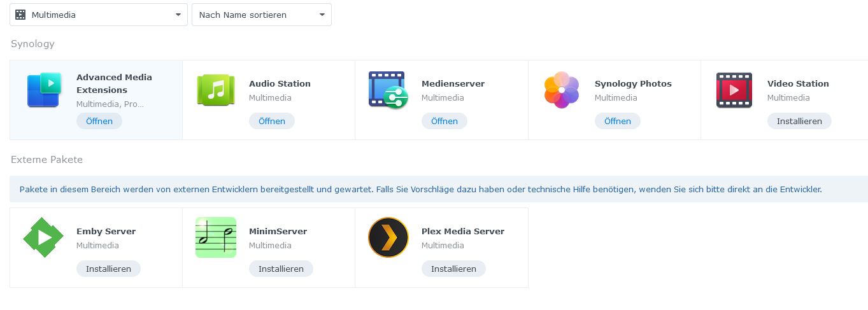Click the Medienserver package icon
Viewport: 868px width, 310px height.
pyautogui.click(x=388, y=90)
